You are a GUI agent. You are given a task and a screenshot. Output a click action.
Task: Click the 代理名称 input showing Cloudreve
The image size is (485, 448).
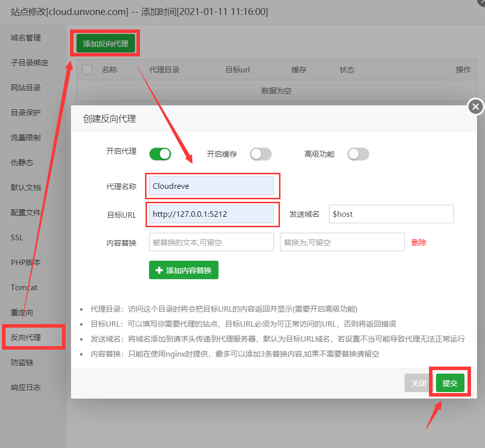212,185
